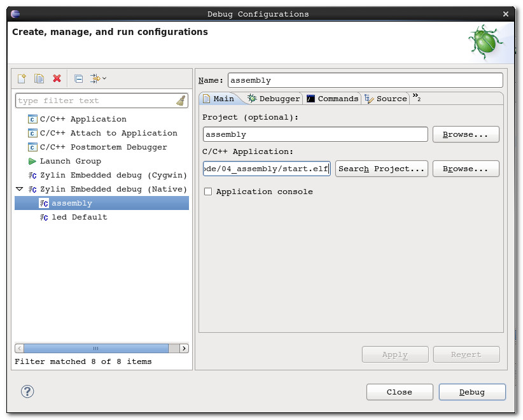The image size is (523, 420).
Task: Click horizontal scrollbar left arrow
Action: (19, 348)
